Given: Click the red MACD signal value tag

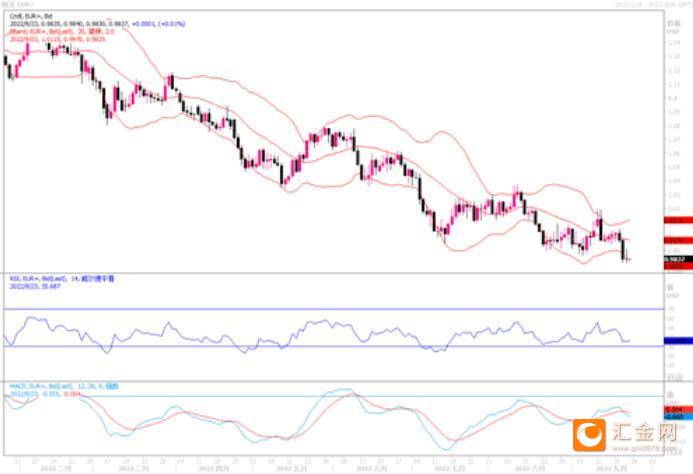Looking at the screenshot, I should tap(678, 409).
